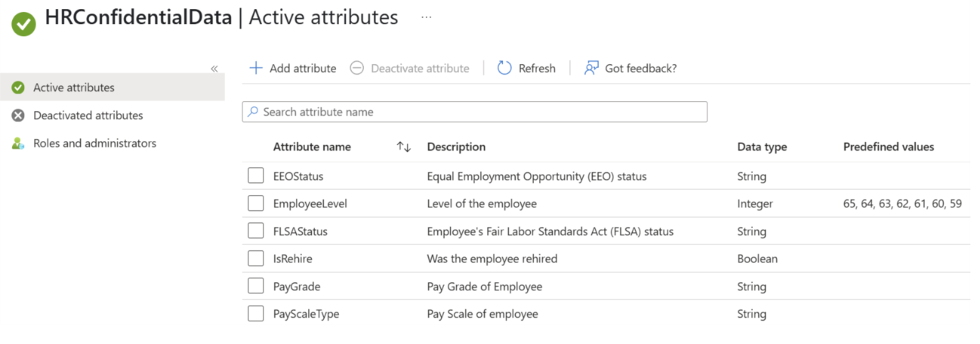Open the FLSAStatus attribute entry

tap(300, 231)
